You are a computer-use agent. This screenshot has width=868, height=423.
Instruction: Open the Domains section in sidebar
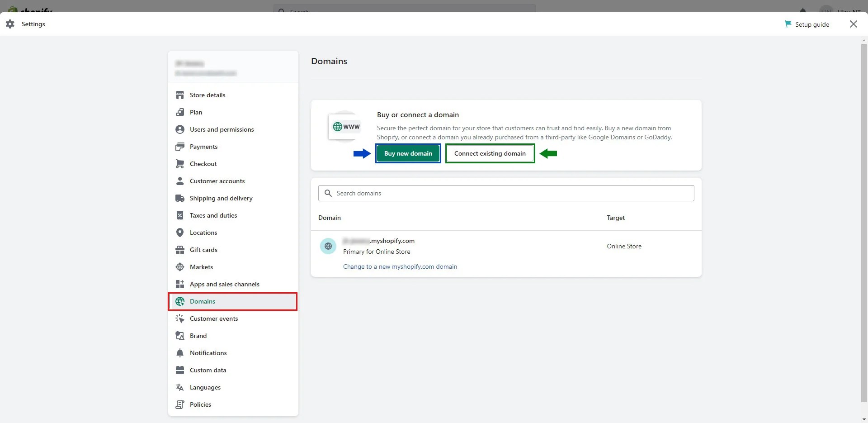point(202,301)
